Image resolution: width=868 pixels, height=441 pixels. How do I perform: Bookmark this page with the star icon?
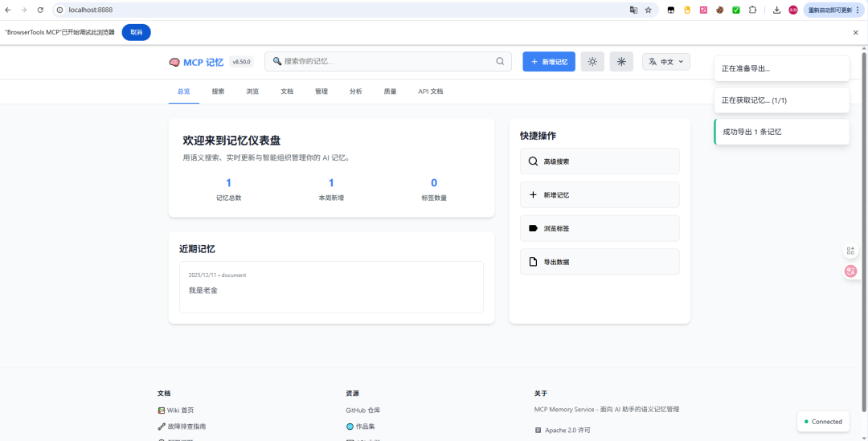coord(648,10)
